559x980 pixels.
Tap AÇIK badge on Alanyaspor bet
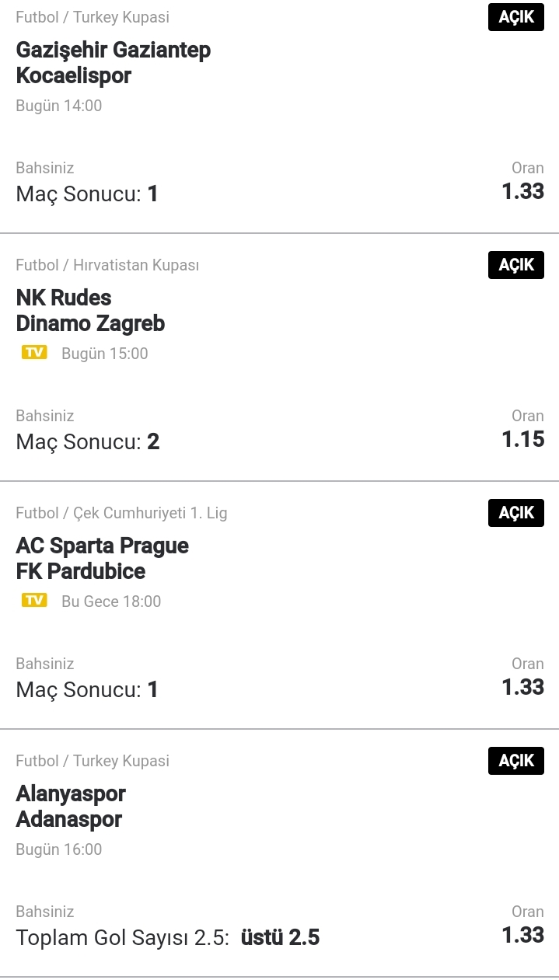point(516,761)
